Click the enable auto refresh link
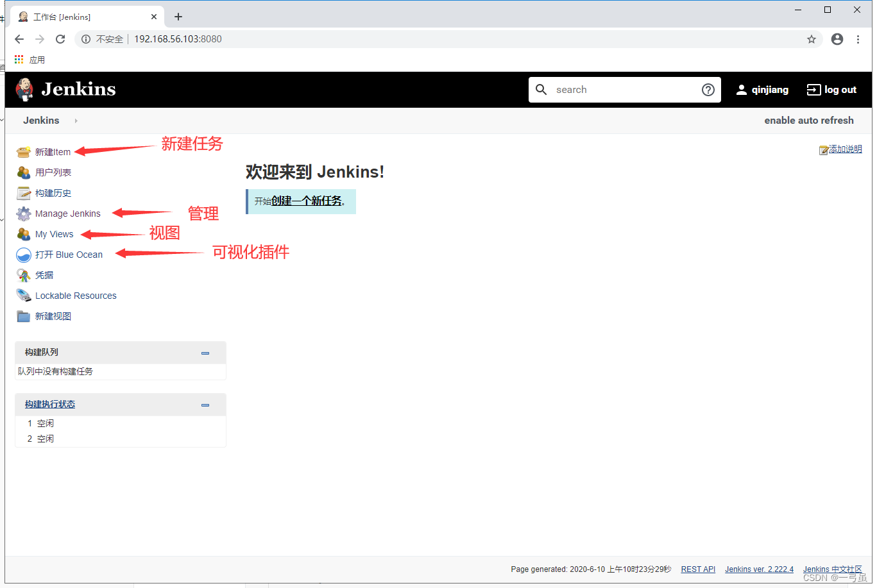 809,121
